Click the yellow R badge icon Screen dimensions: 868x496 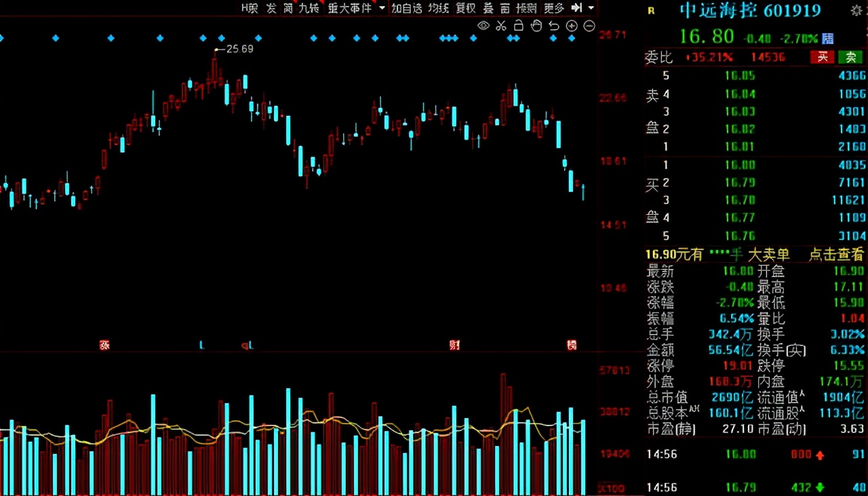click(652, 10)
